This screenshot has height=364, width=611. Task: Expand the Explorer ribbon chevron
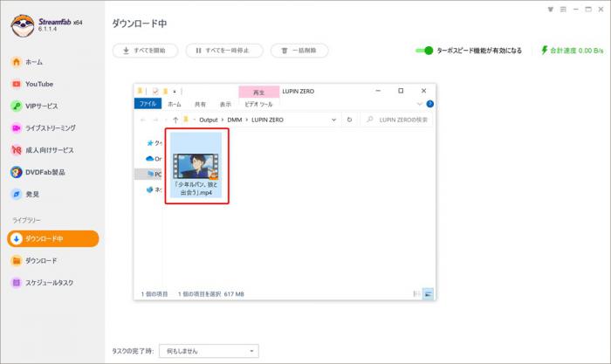point(419,104)
